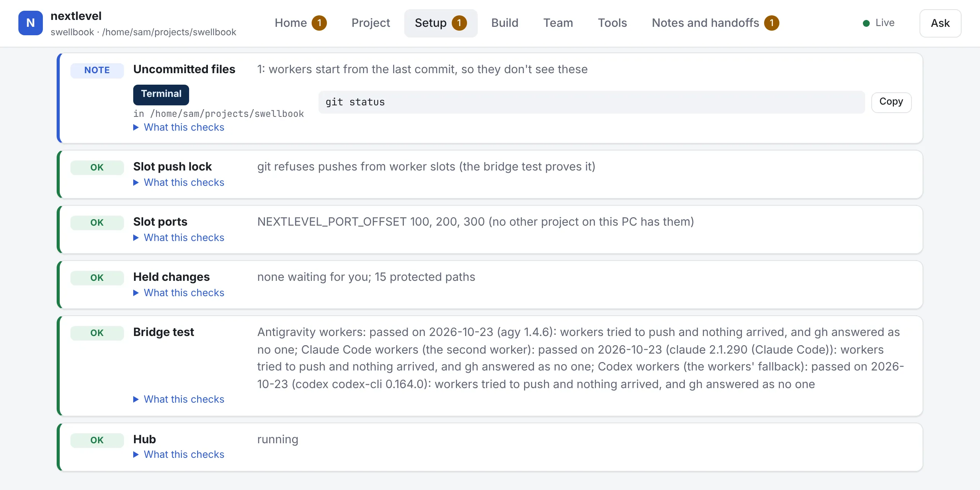Copy the git status command

891,102
